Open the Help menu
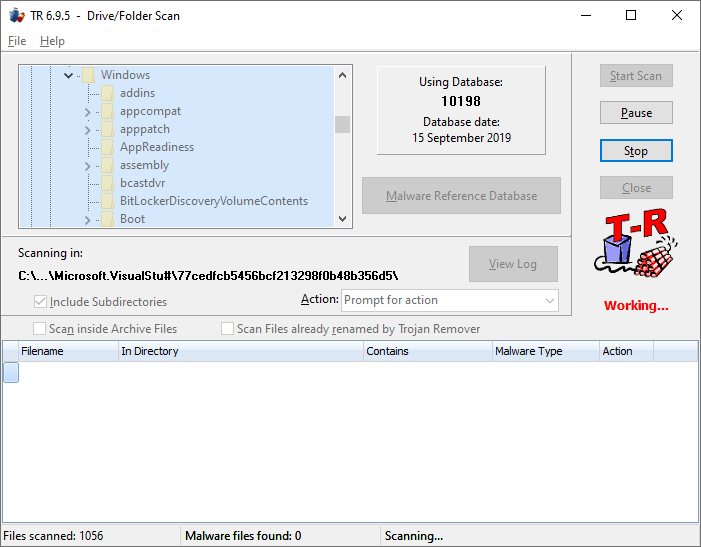 tap(52, 41)
